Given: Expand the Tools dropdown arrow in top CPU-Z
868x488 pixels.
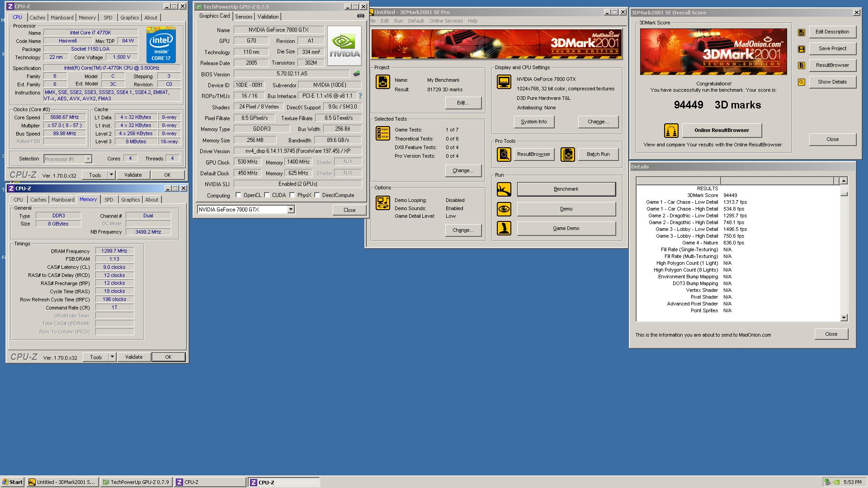Looking at the screenshot, I should pyautogui.click(x=111, y=175).
